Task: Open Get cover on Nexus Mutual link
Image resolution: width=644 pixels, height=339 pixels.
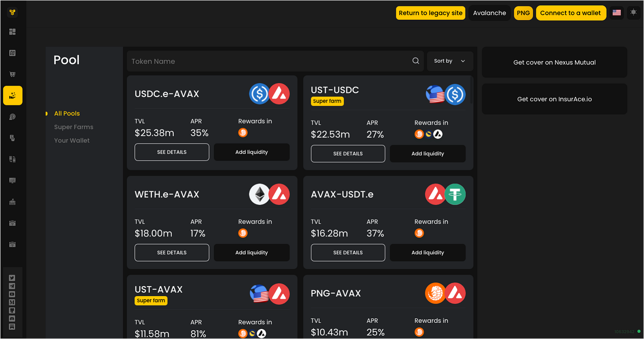Action: (x=555, y=62)
